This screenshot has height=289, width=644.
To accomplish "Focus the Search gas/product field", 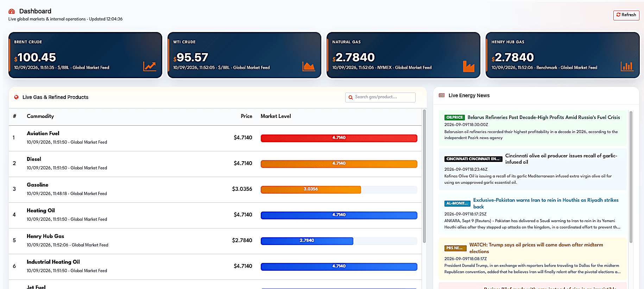I will [x=380, y=97].
